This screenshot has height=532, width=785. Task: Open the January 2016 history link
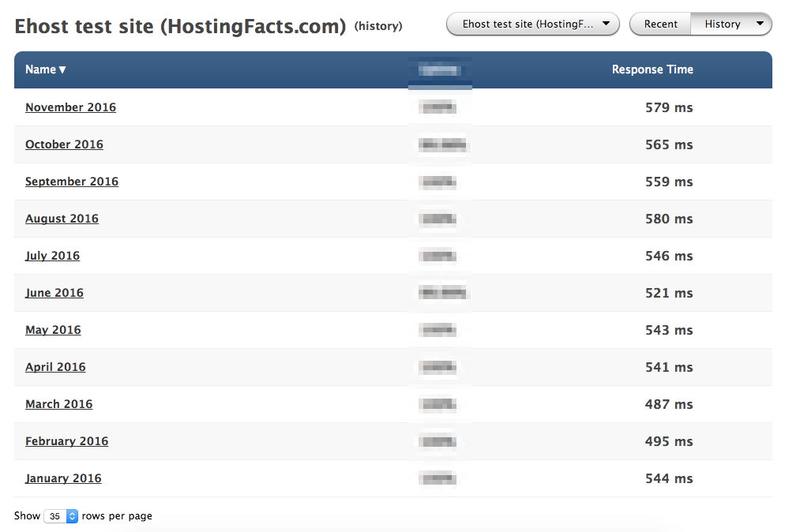(63, 478)
